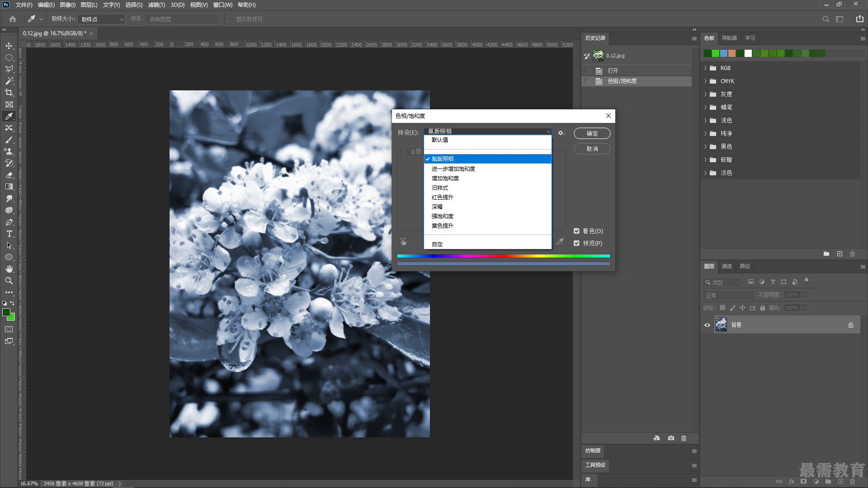Expand the RGB swatch group
This screenshot has width=868, height=488.
705,68
